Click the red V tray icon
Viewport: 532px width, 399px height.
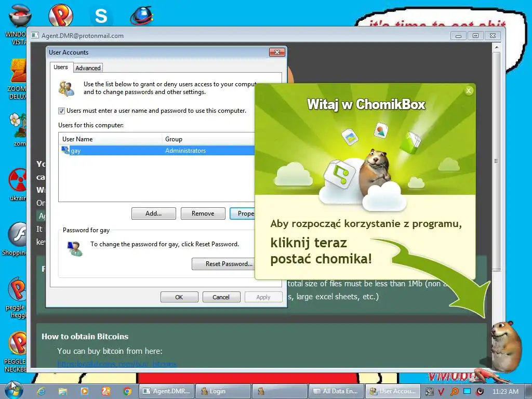pyautogui.click(x=441, y=392)
